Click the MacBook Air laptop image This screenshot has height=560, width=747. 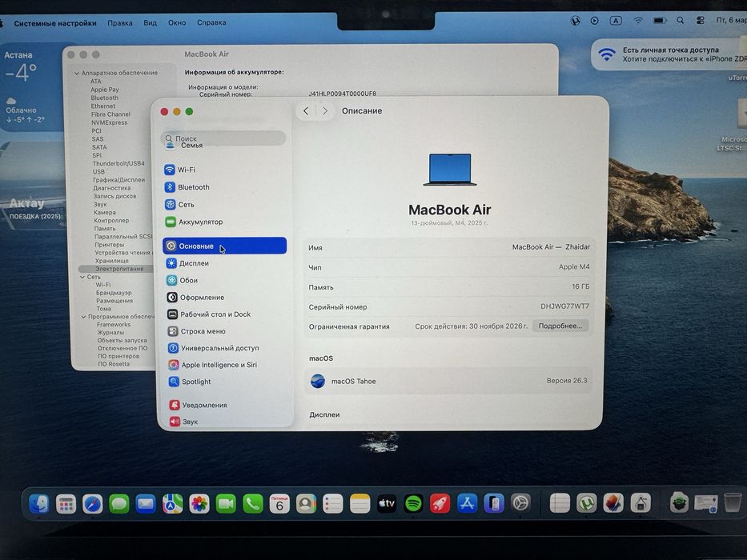pyautogui.click(x=450, y=169)
